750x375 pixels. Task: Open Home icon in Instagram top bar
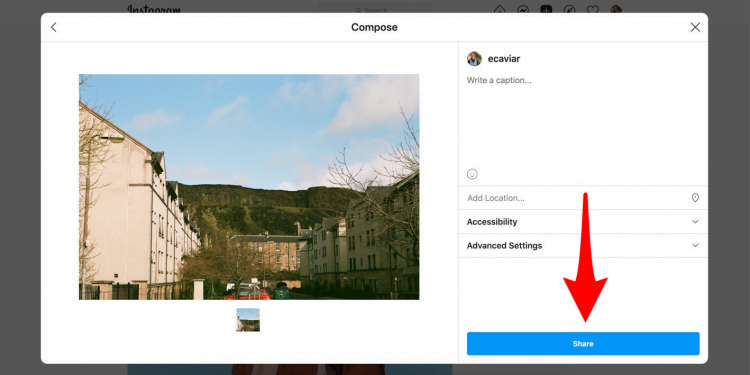coord(499,9)
